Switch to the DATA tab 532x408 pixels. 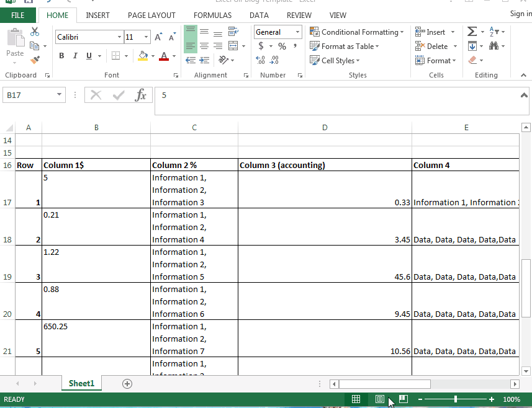tap(259, 16)
